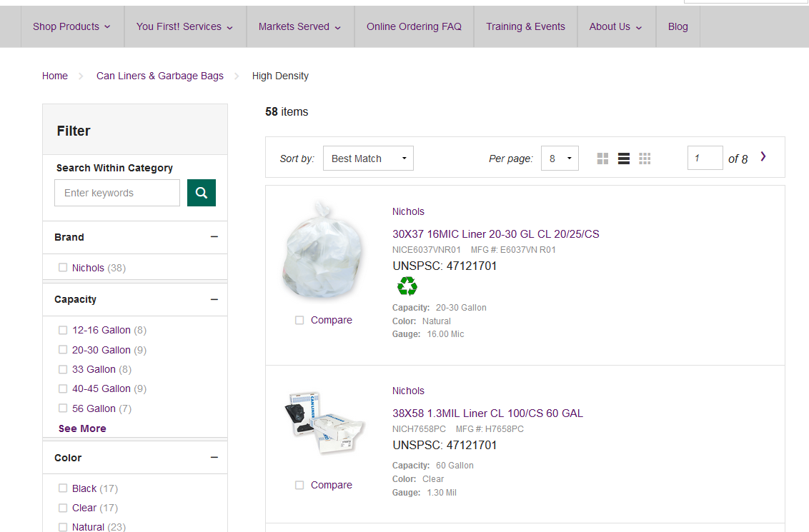Check the Black color filter
The height and width of the screenshot is (532, 809).
[x=63, y=488]
